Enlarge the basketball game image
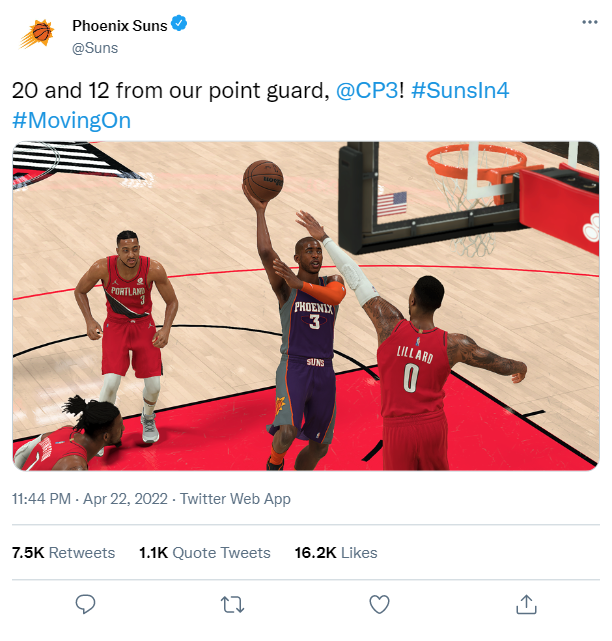This screenshot has width=612, height=641. point(306,306)
